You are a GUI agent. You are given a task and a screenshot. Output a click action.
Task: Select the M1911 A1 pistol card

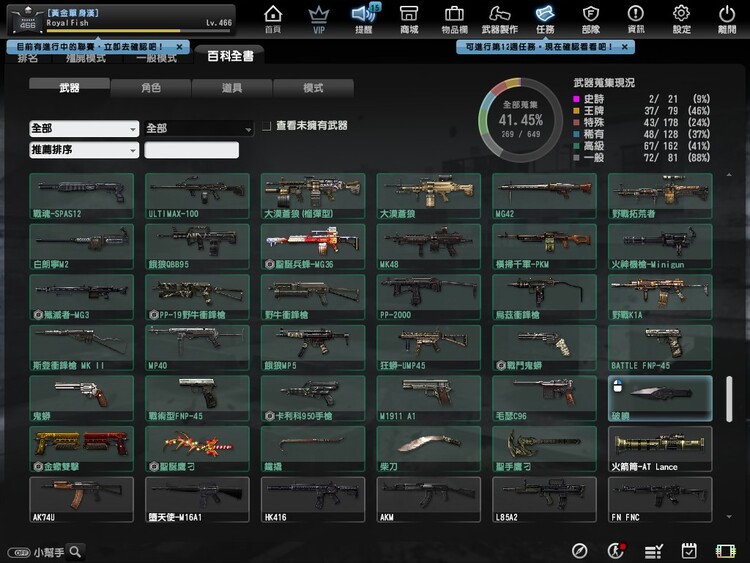429,398
